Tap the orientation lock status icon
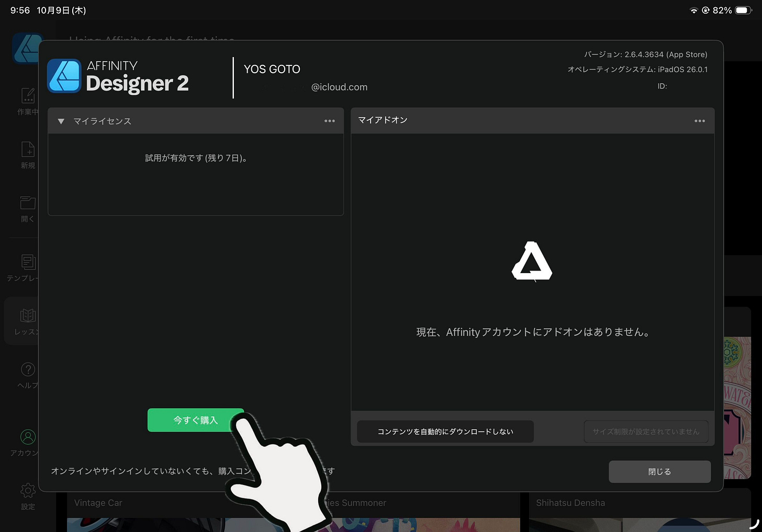 coord(705,10)
